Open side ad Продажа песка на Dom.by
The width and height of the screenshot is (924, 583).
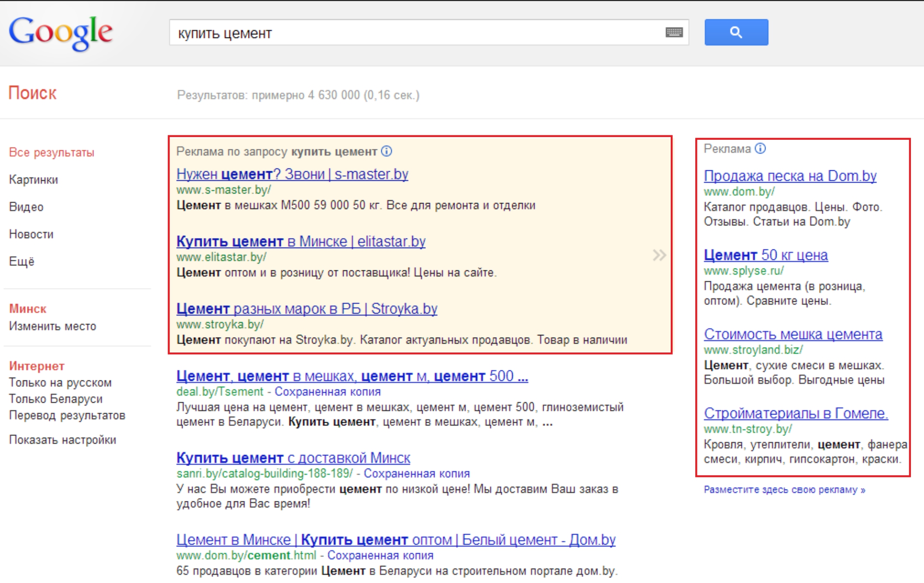790,176
